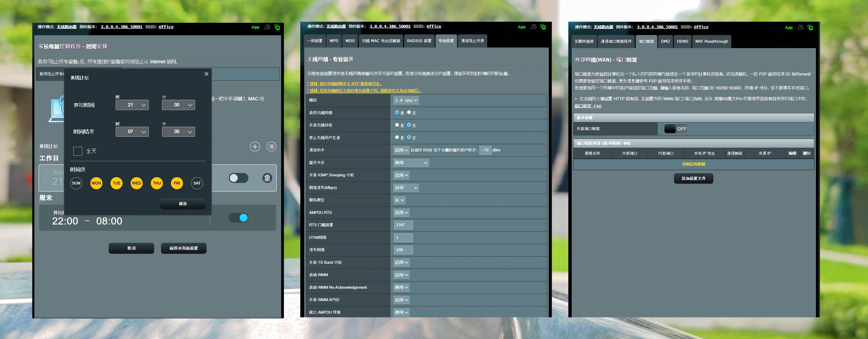
Task: Click 信号间隔 field showing 100
Action: point(403,250)
